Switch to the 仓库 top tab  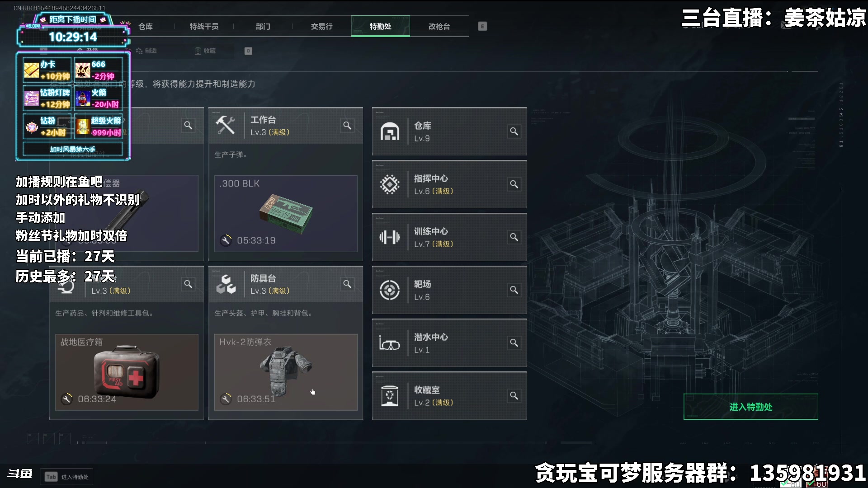[146, 26]
